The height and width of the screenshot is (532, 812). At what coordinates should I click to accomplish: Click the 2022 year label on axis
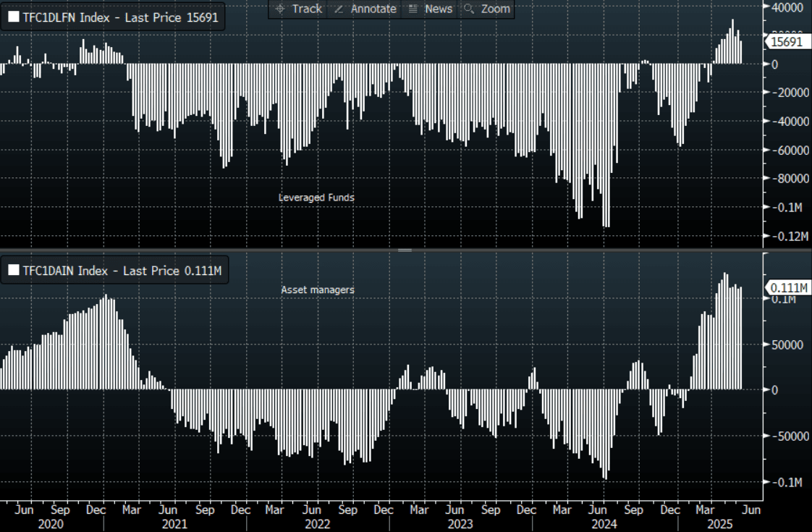point(316,523)
